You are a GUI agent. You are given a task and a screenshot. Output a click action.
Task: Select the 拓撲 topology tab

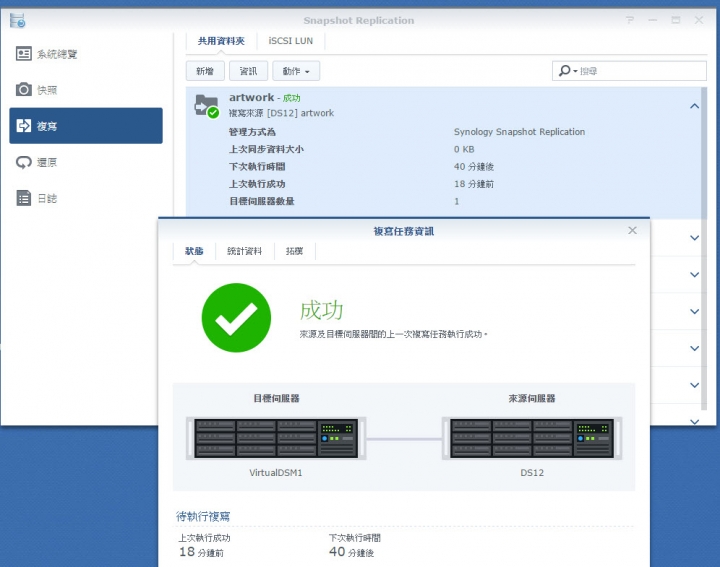[x=294, y=251]
